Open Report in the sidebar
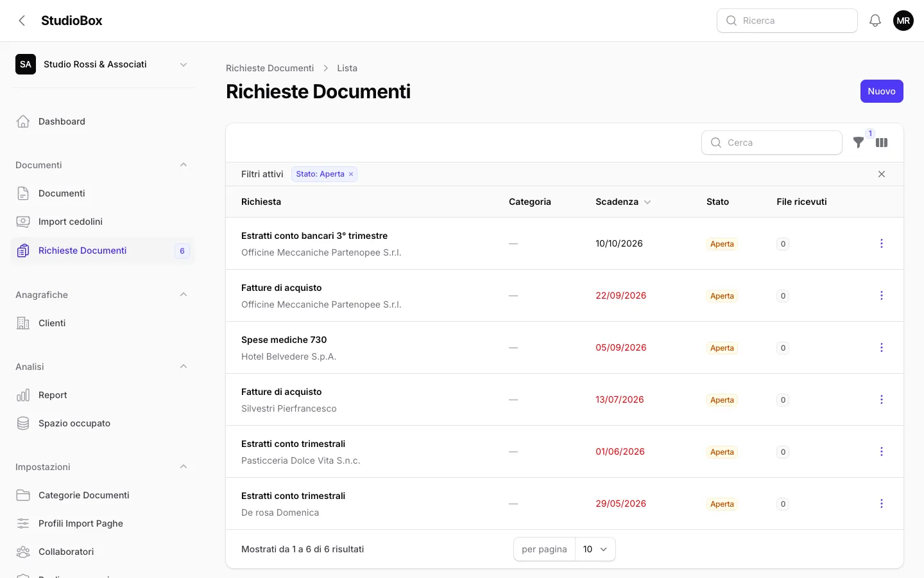The width and height of the screenshot is (924, 578). pos(103,395)
